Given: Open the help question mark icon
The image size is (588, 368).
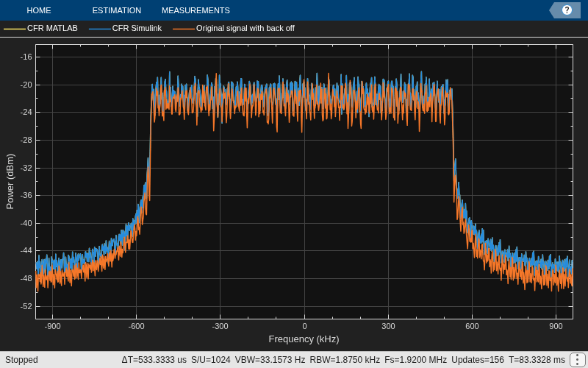Looking at the screenshot, I should tap(567, 10).
